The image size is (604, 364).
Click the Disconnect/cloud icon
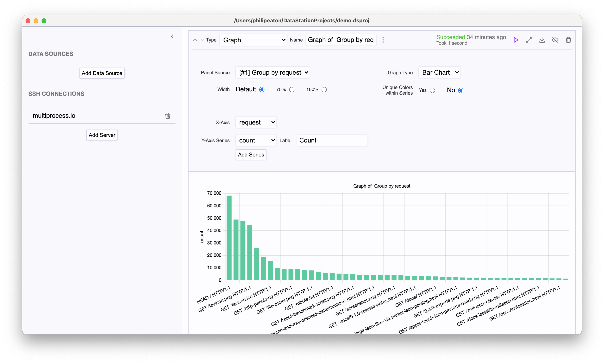pyautogui.click(x=555, y=40)
